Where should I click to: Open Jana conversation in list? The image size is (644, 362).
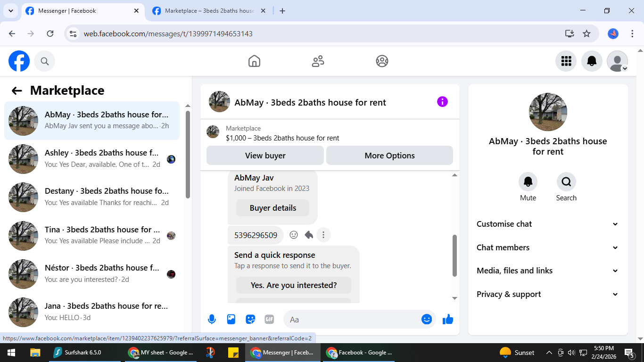click(92, 312)
